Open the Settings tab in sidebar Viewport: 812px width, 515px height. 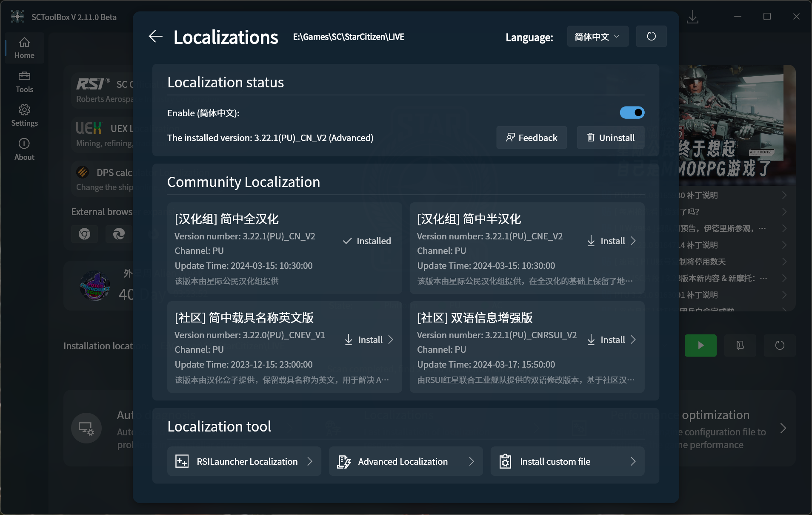pyautogui.click(x=24, y=116)
